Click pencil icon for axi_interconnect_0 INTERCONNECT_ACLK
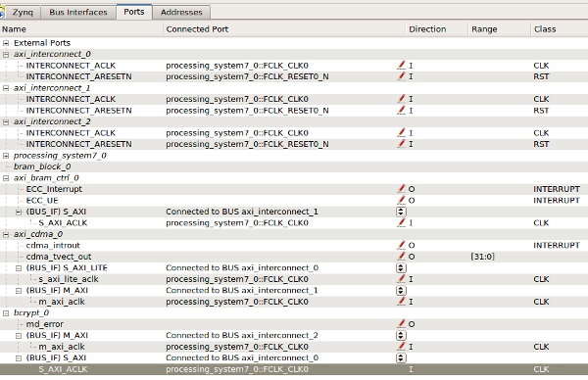588x380 pixels. 401,66
